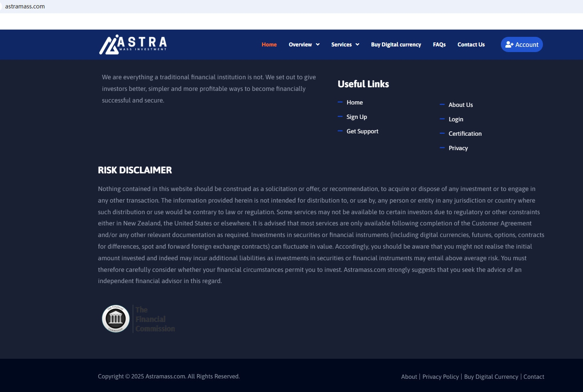Click About in the footer bar
583x392 pixels.
(x=409, y=377)
